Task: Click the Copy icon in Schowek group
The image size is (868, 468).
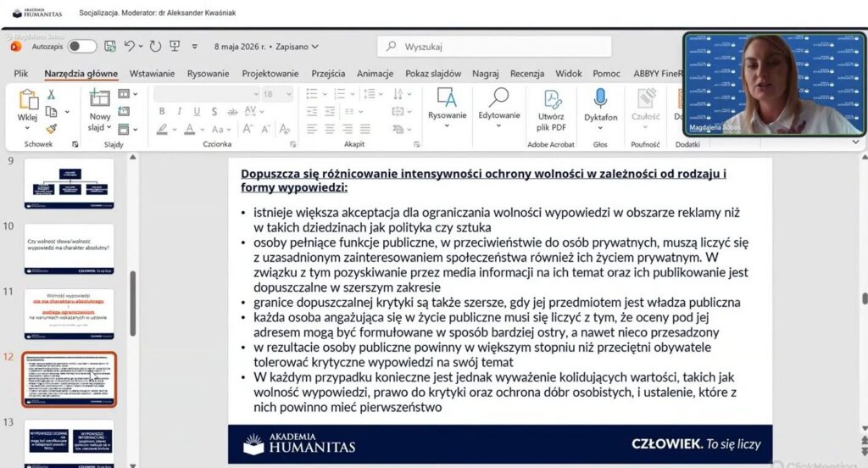Action: pos(52,112)
